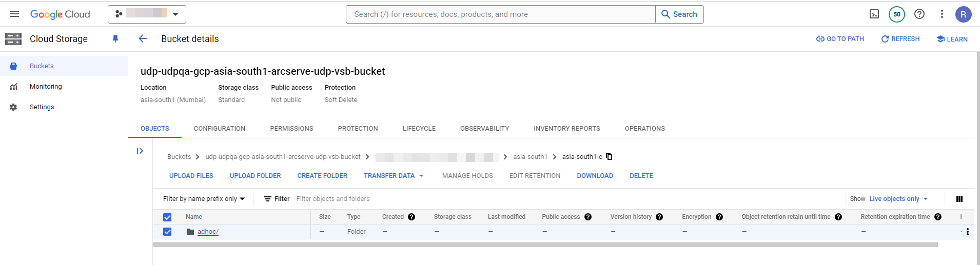Viewport: 980px width, 265px height.
Task: Switch to the OBJECTS tab
Action: pos(155,129)
